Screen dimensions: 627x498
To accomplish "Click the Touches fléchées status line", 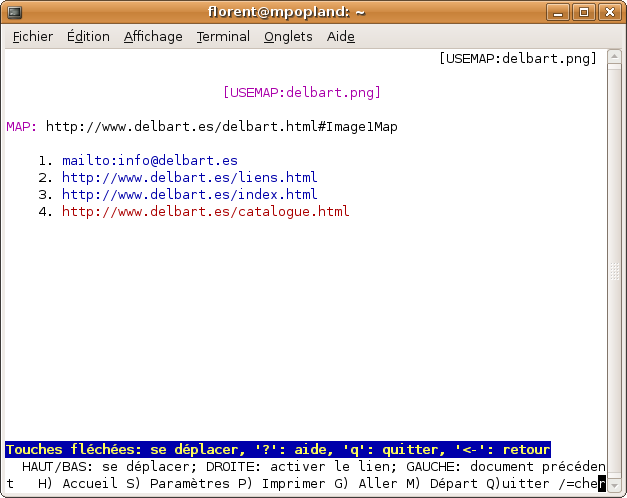I will [278, 450].
